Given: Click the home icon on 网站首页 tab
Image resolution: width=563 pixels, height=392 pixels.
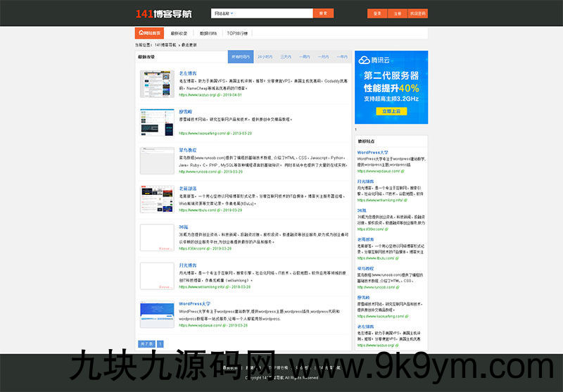Looking at the screenshot, I should [141, 32].
